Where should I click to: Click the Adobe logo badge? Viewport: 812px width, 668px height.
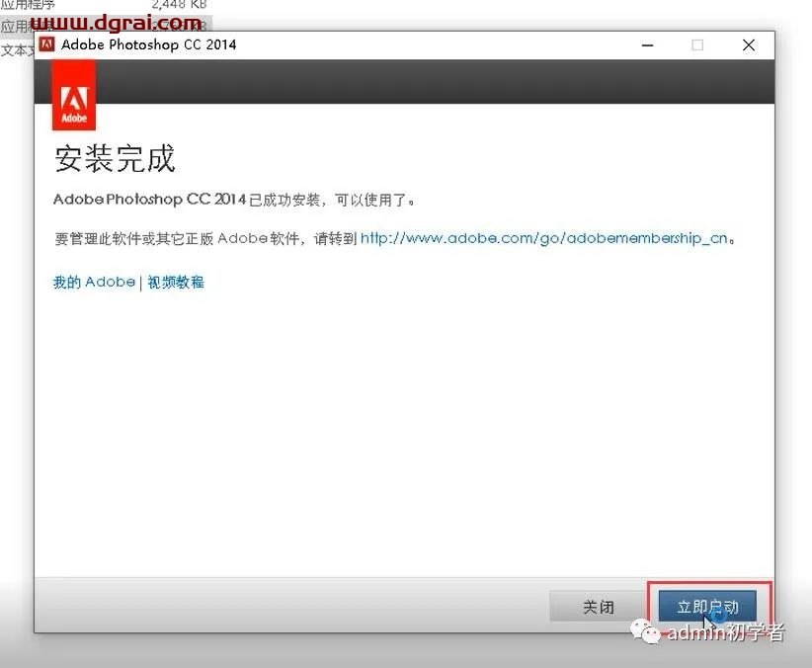(73, 95)
